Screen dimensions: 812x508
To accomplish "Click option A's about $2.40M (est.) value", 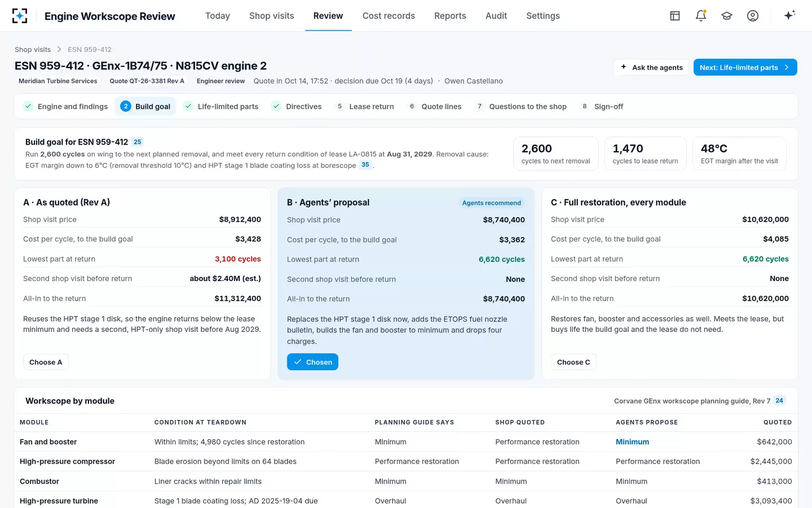I will point(225,278).
